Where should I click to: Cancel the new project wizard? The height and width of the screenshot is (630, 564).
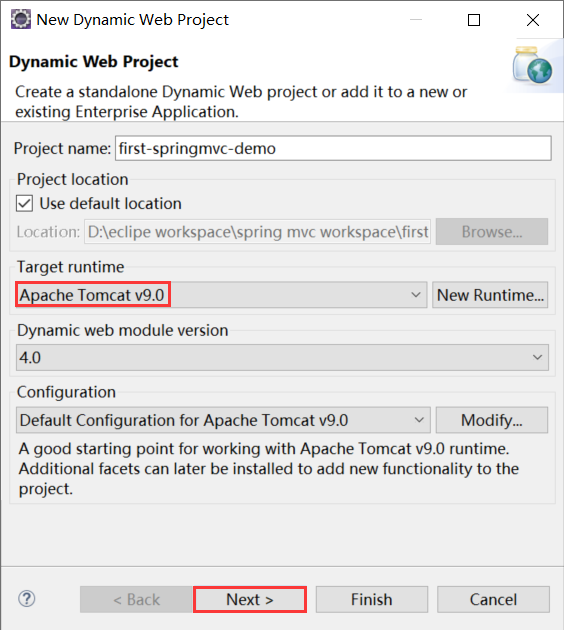click(x=493, y=599)
